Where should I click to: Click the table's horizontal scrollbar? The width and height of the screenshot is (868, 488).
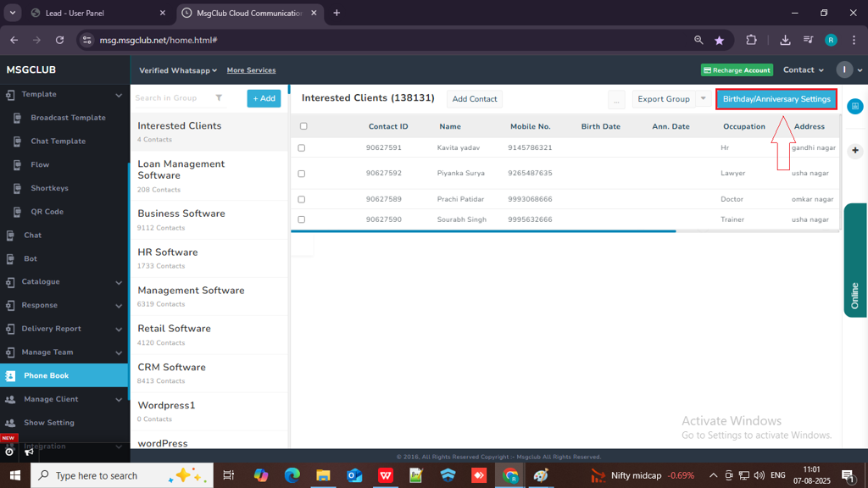click(x=483, y=230)
